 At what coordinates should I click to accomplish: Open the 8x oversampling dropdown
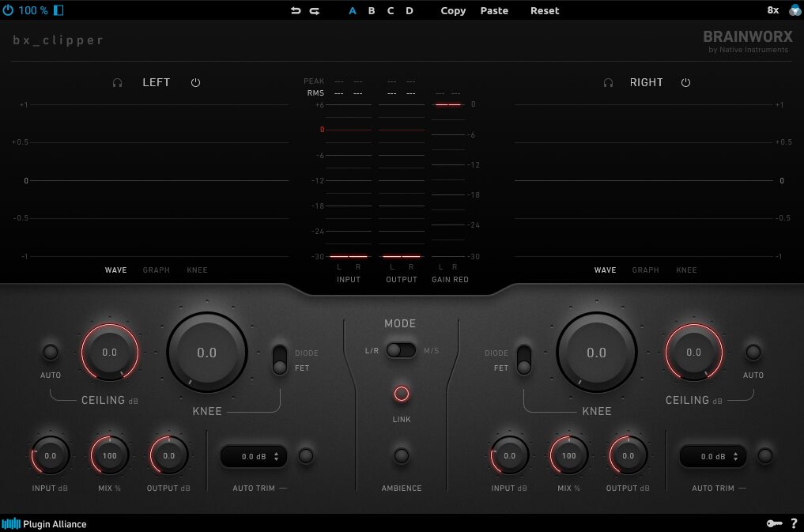(772, 10)
